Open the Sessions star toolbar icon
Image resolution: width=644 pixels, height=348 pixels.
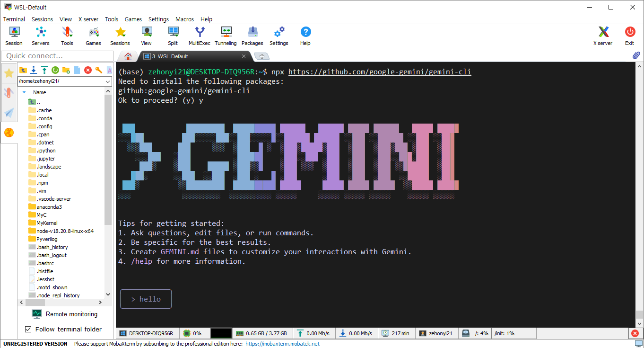[x=120, y=36]
